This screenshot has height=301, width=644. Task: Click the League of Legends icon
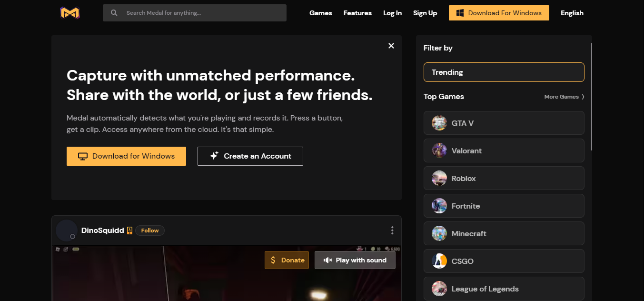[x=439, y=289]
